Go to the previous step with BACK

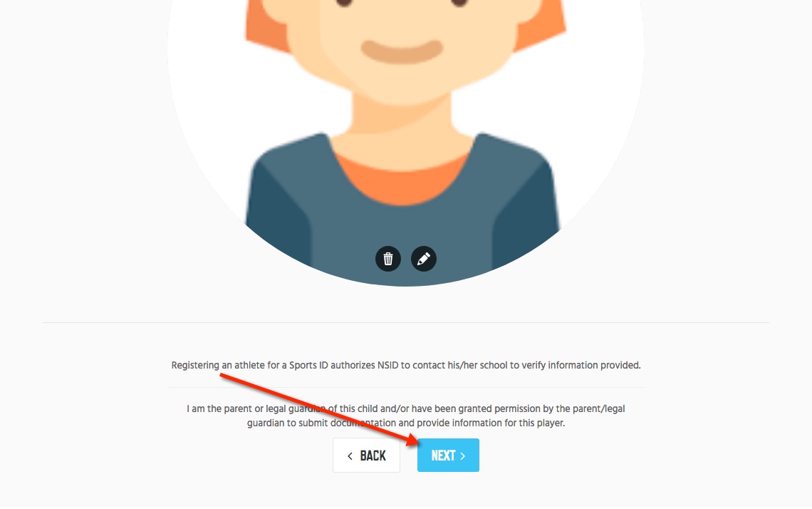[x=366, y=455]
